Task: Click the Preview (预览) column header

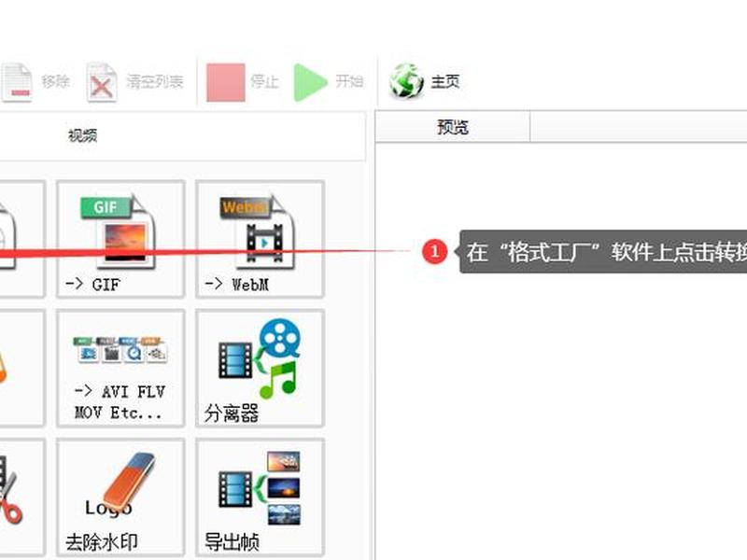Action: 453,127
